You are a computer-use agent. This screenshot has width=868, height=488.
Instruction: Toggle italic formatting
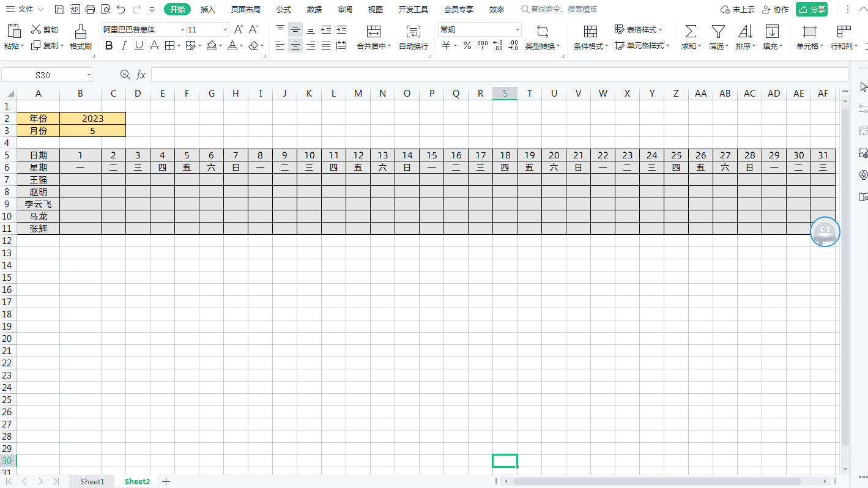(x=124, y=45)
